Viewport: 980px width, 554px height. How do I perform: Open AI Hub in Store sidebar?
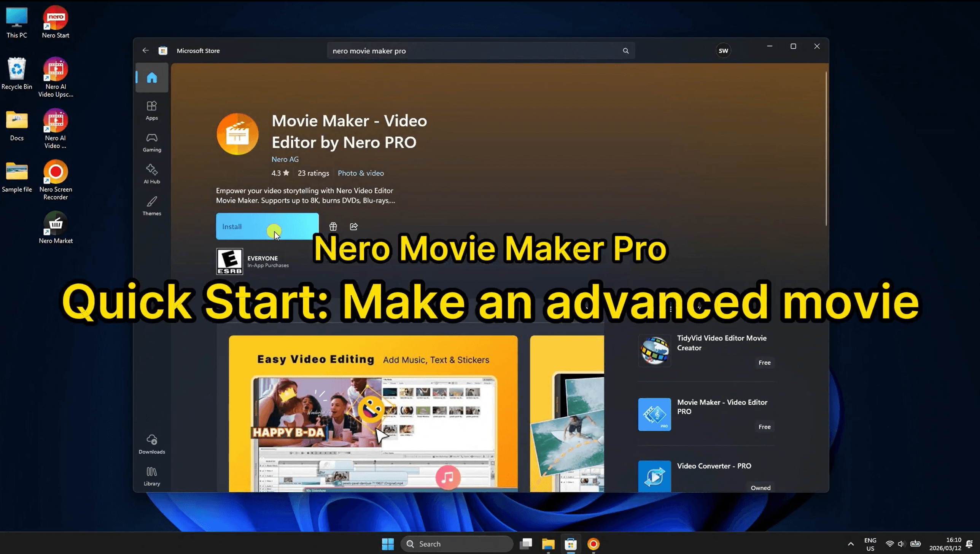[x=152, y=174]
